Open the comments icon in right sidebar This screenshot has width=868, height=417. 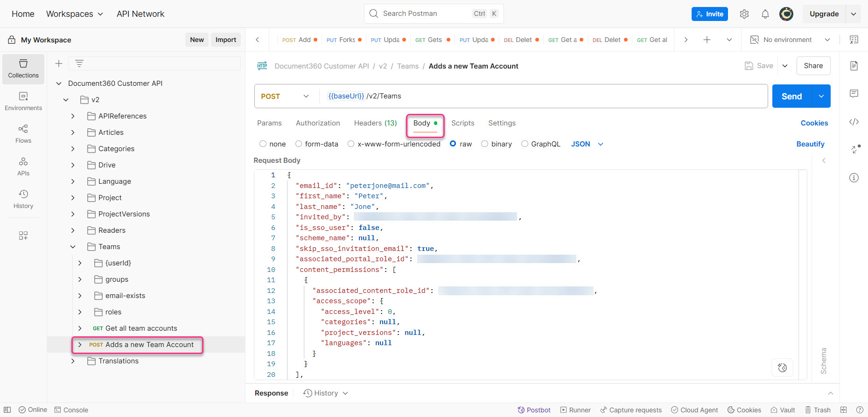point(854,94)
